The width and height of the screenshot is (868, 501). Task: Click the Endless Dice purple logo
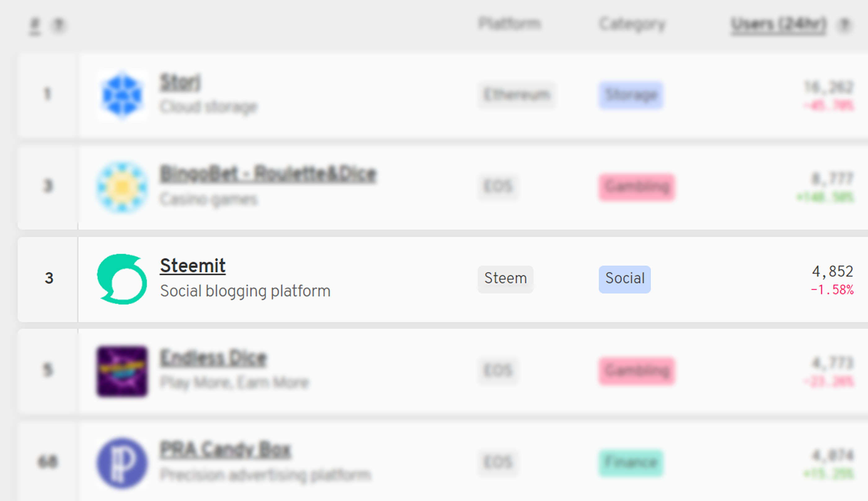(x=122, y=371)
